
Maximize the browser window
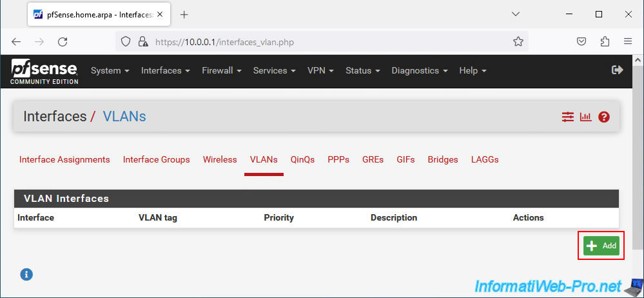pyautogui.click(x=599, y=14)
